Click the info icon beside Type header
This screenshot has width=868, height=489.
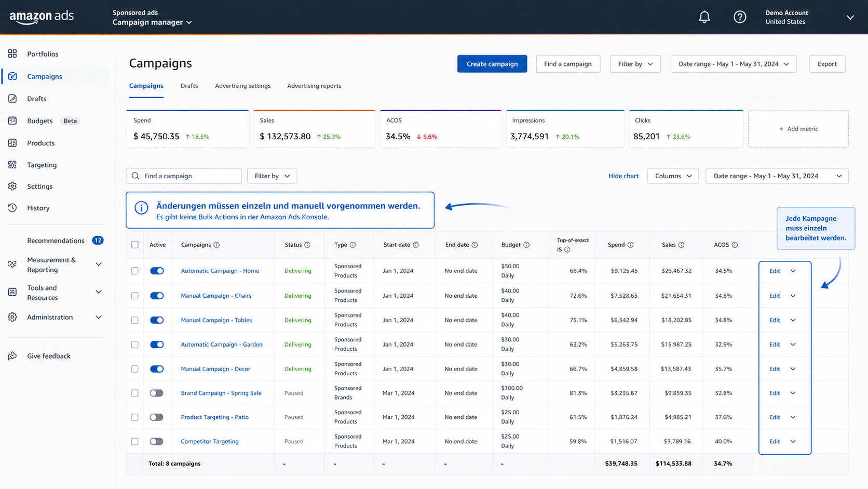click(352, 245)
